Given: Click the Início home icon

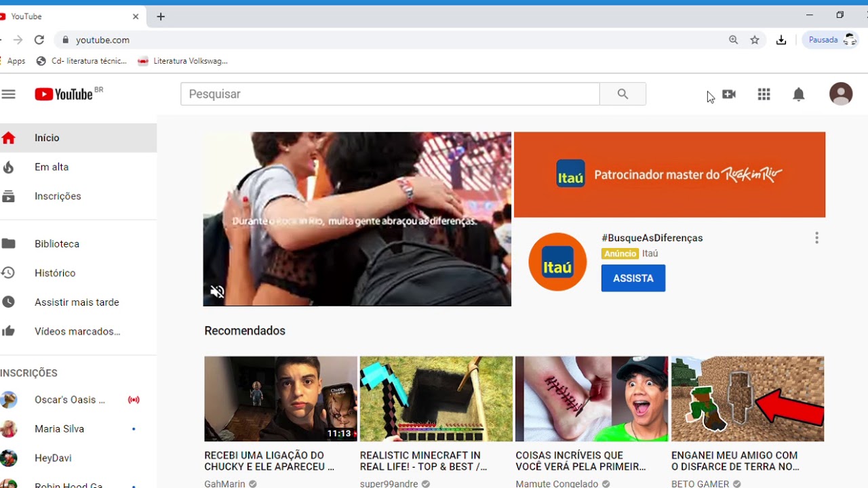Looking at the screenshot, I should pyautogui.click(x=8, y=138).
